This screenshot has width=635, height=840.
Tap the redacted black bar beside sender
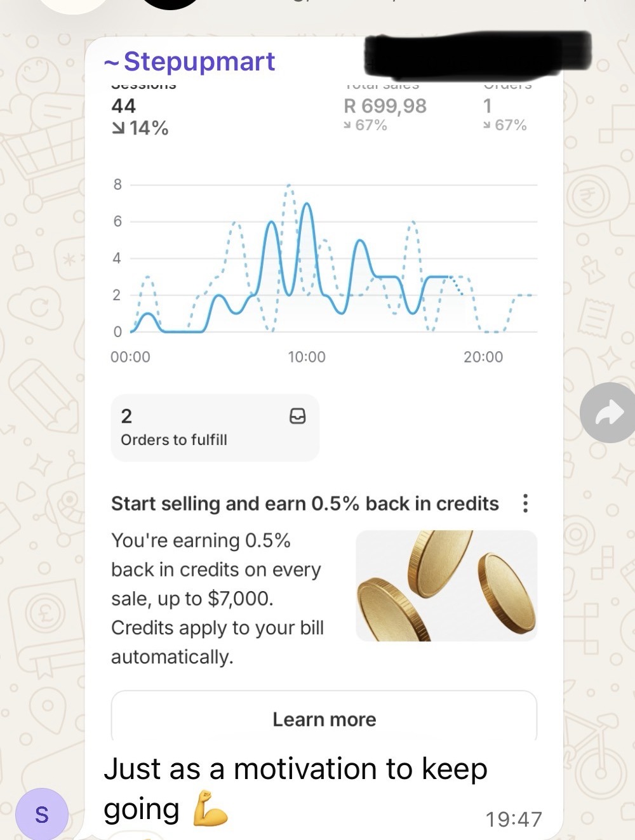478,52
